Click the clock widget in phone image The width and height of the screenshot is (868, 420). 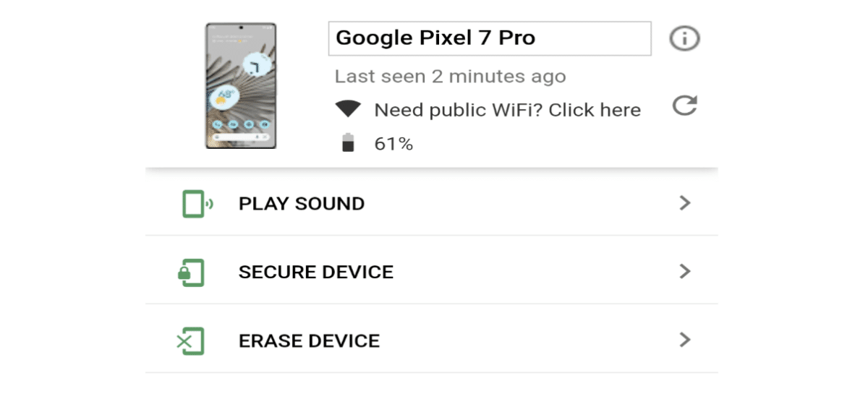[x=256, y=66]
